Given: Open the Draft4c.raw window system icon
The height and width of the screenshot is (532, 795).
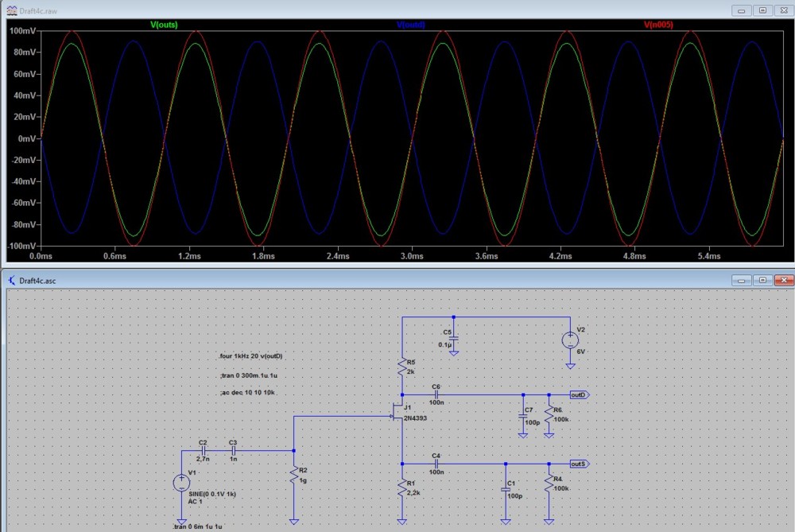Looking at the screenshot, I should point(12,10).
